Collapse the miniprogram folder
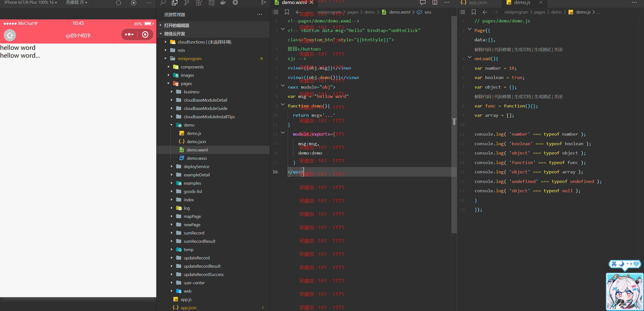644x311 pixels. (x=166, y=59)
